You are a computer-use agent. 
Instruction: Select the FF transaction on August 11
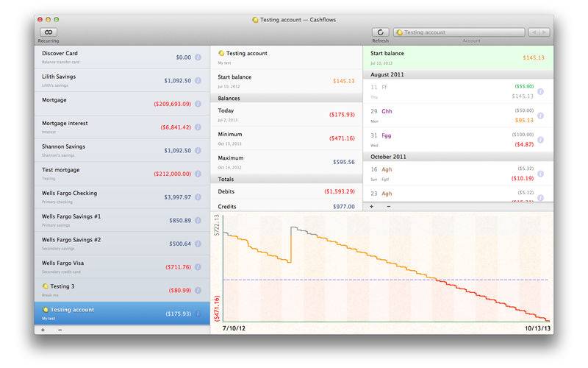(458, 91)
